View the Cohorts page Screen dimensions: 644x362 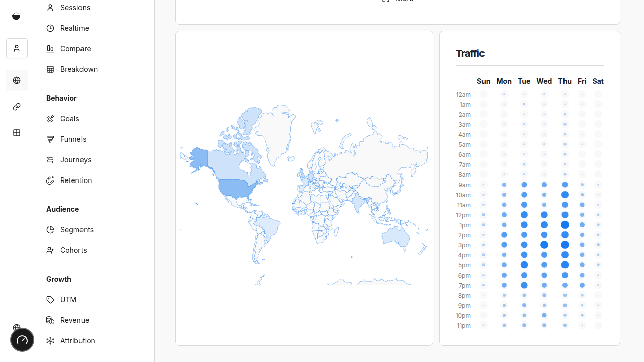[x=73, y=250]
